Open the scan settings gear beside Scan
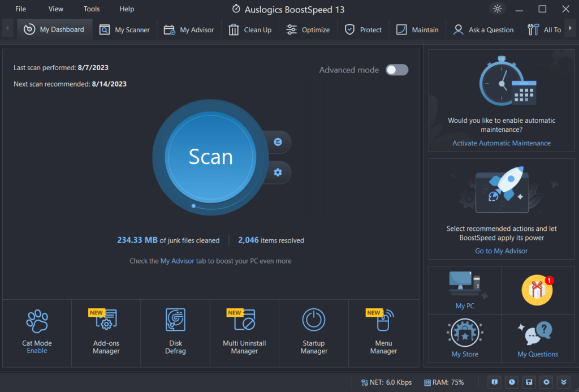579x392 pixels. pos(277,173)
